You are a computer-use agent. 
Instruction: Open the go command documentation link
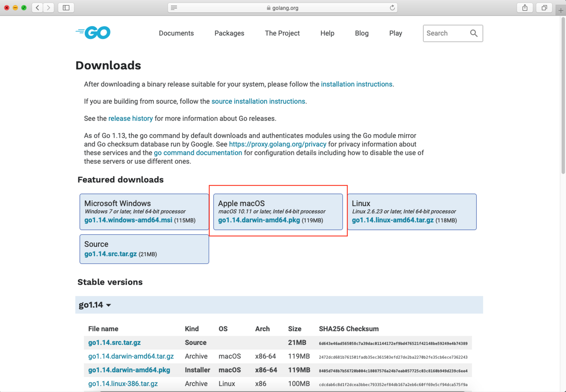pyautogui.click(x=198, y=153)
